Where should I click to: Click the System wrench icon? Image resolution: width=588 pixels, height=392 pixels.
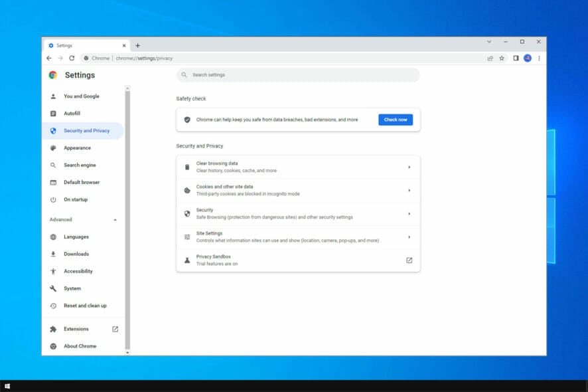54,288
